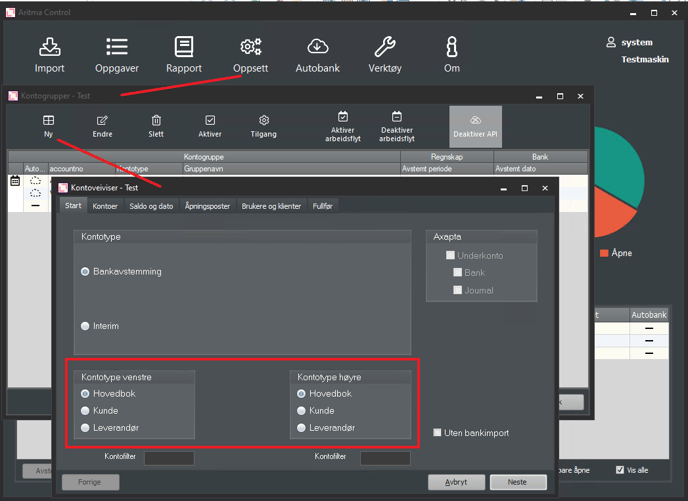
Task: Click the Import icon in main toolbar
Action: click(49, 47)
